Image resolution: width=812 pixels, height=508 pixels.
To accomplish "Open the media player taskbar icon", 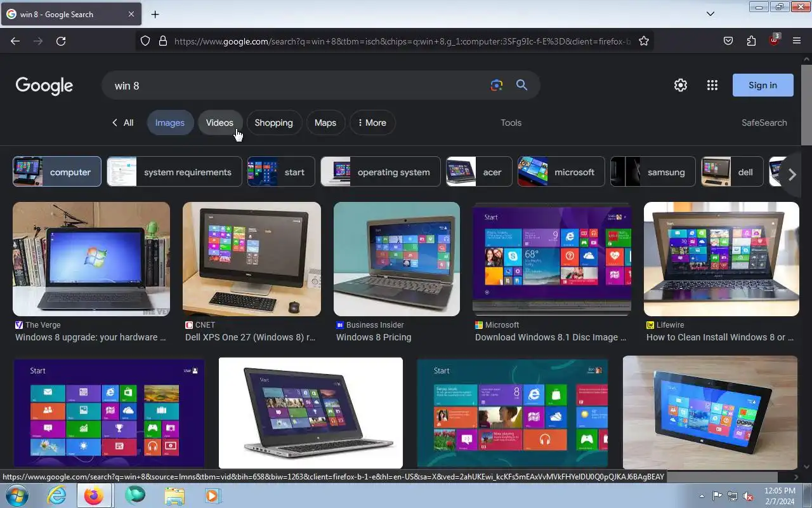I will (213, 495).
